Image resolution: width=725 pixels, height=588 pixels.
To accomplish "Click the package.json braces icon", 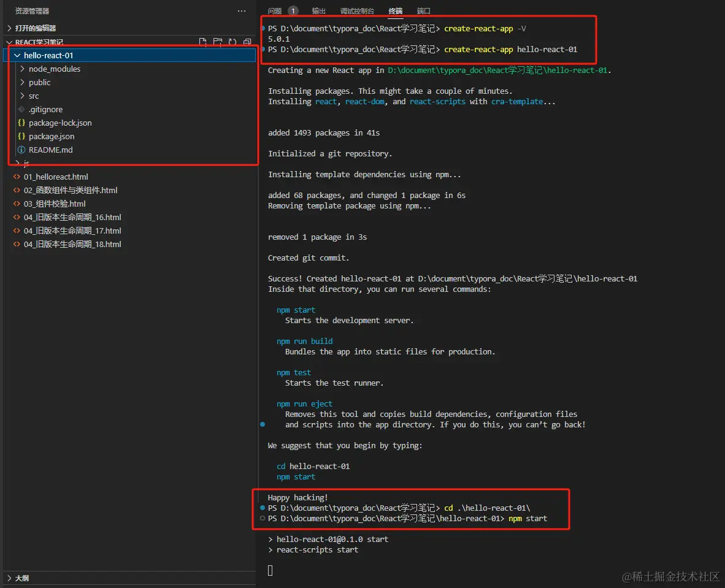I will [21, 136].
